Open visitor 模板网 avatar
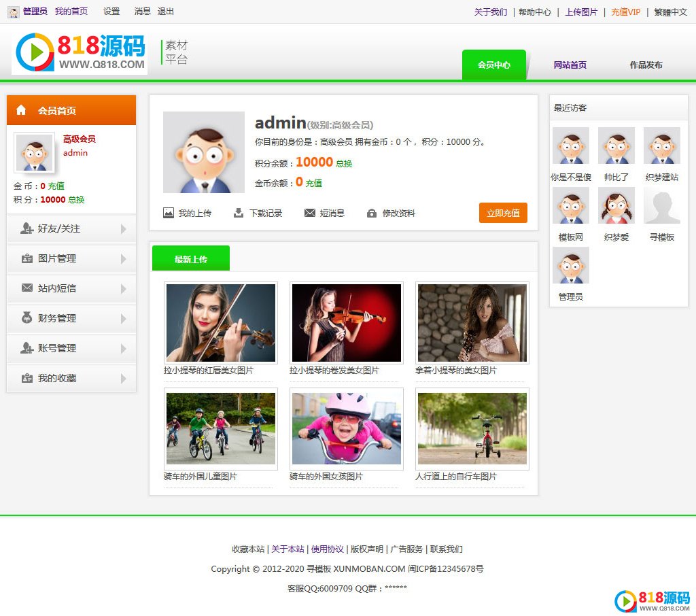Viewport: 696px width, 616px height. [x=571, y=205]
